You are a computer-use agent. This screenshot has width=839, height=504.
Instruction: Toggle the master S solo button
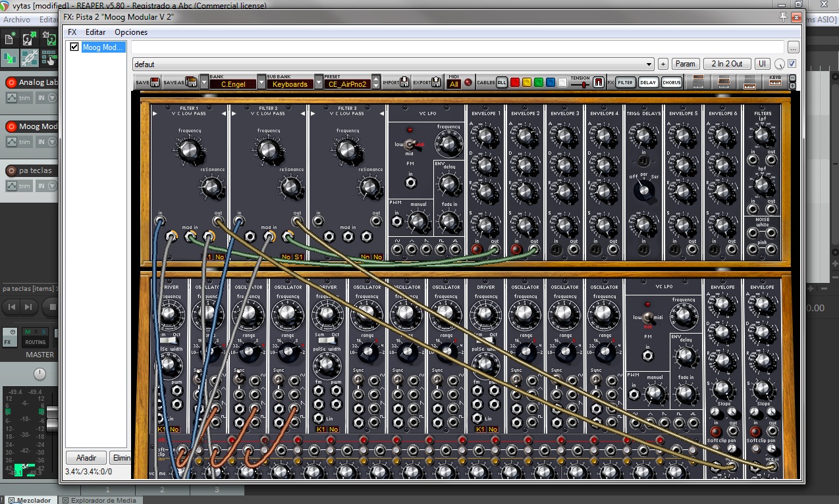click(x=43, y=332)
